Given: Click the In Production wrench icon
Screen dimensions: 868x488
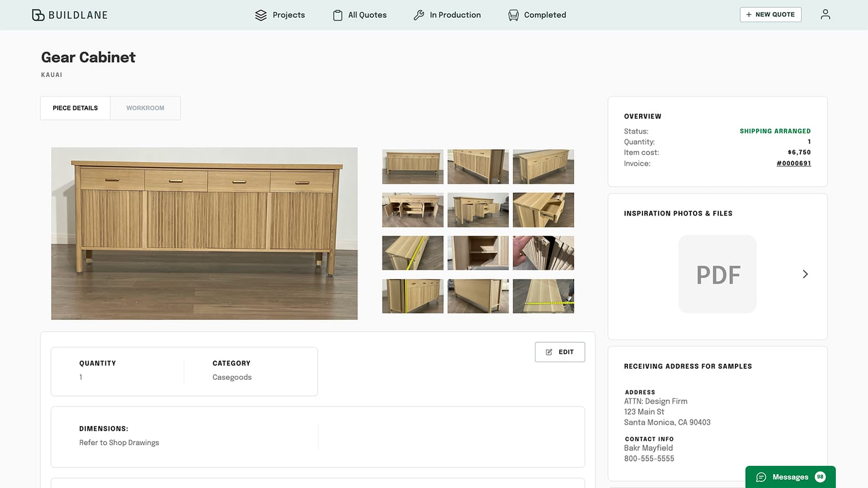Looking at the screenshot, I should (419, 15).
